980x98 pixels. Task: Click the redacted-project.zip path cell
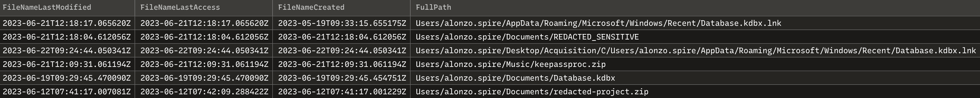(x=532, y=91)
